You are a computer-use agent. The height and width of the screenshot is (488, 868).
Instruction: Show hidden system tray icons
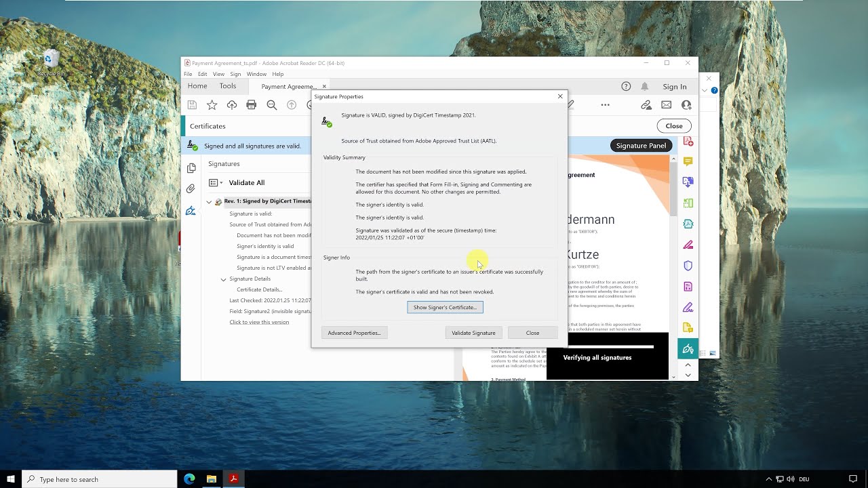(768, 479)
